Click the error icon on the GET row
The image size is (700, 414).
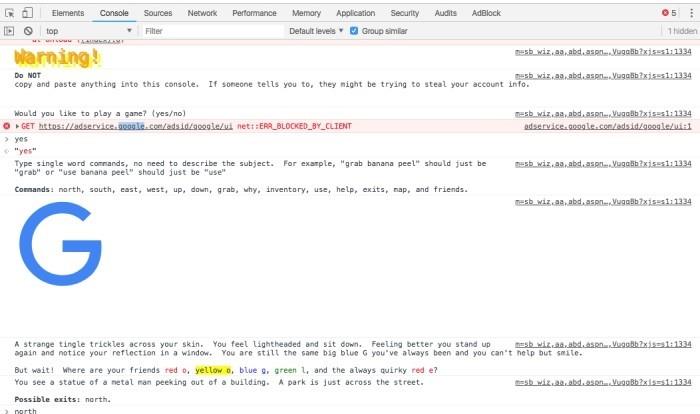tap(7, 126)
